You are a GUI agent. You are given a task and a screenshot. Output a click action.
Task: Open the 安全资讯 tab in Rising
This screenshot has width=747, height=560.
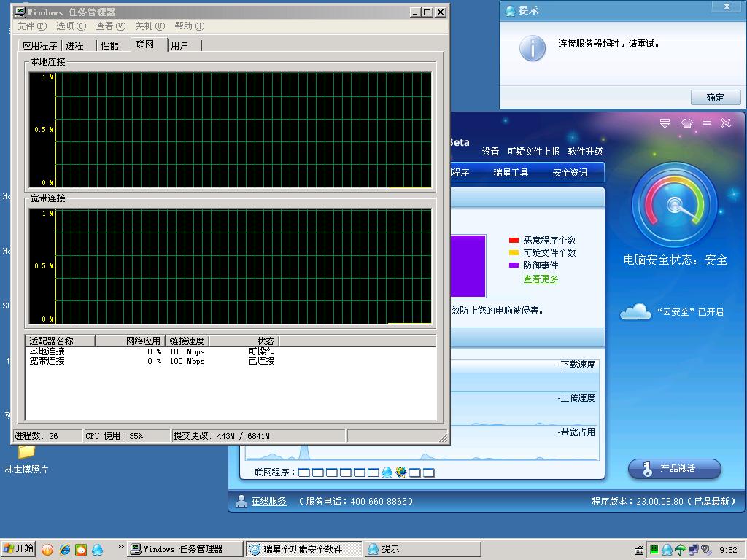[570, 172]
